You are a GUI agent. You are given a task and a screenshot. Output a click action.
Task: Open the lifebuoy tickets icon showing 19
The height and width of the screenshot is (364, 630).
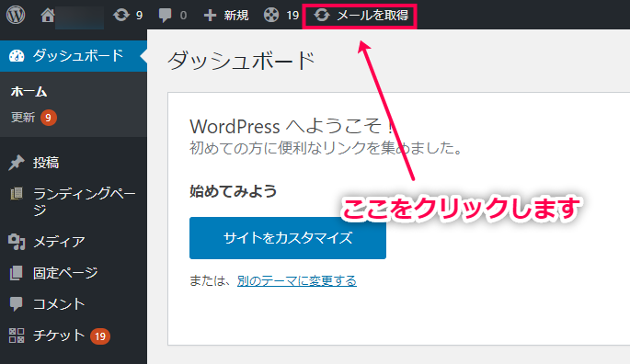pos(271,16)
